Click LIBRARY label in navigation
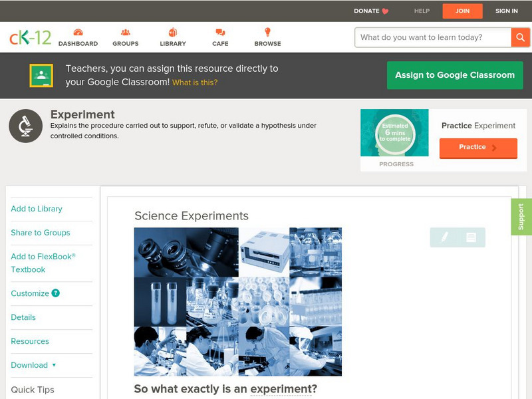This screenshot has height=399, width=532. click(173, 44)
